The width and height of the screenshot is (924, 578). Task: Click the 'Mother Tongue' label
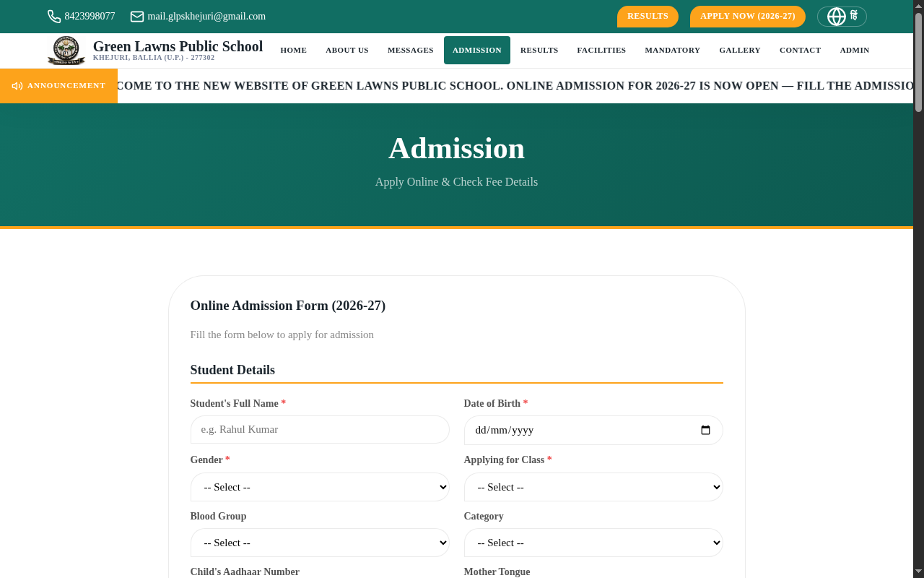pos(497,572)
